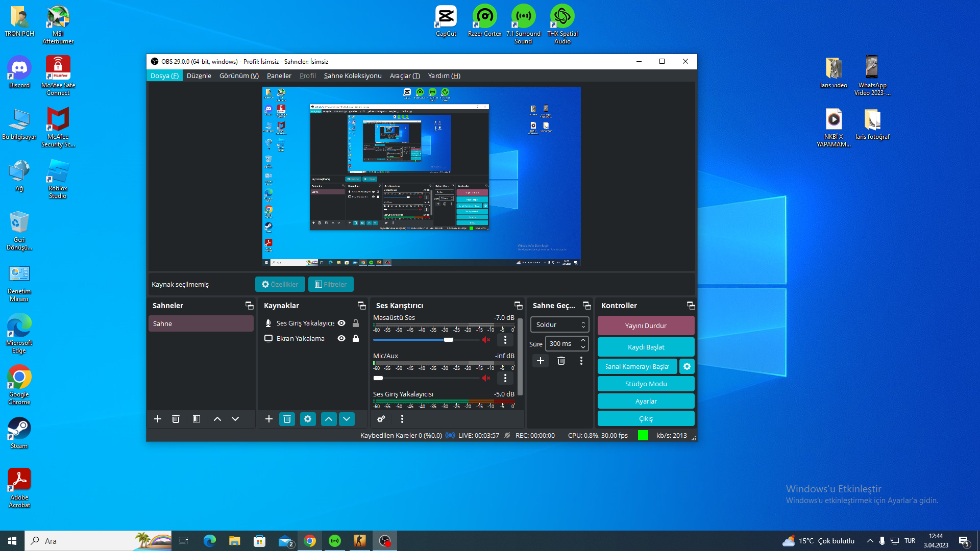Toggle lock on Ses Giriş Yakalayıcısı source
This screenshot has height=551, width=980.
point(356,323)
